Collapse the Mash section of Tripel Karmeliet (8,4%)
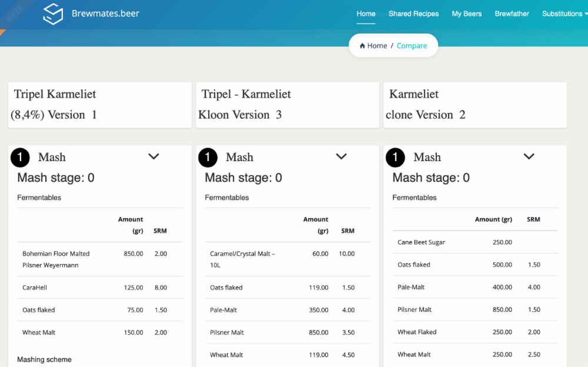The width and height of the screenshot is (588, 367). [153, 156]
